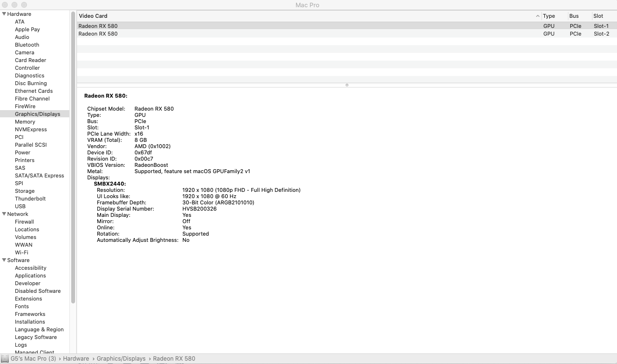The width and height of the screenshot is (617, 364).
Task: Open the Memory hardware entry
Action: point(25,122)
